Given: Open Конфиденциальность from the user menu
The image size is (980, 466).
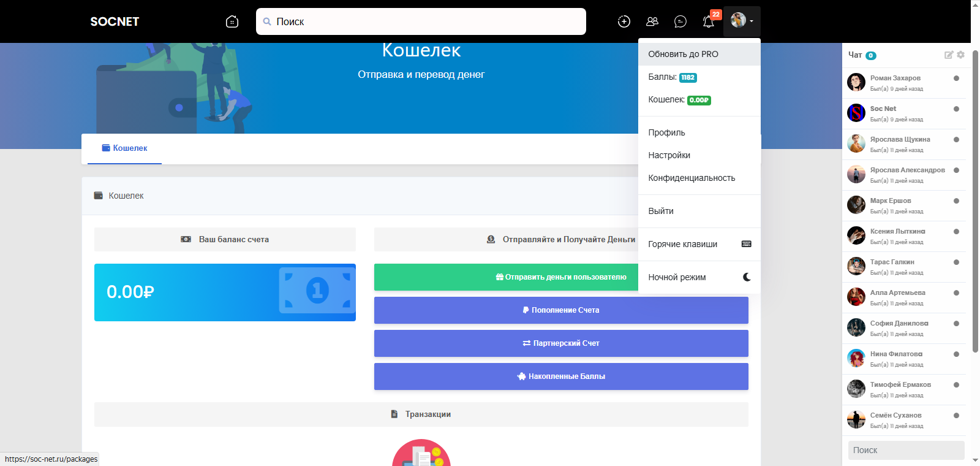Looking at the screenshot, I should coord(699,178).
